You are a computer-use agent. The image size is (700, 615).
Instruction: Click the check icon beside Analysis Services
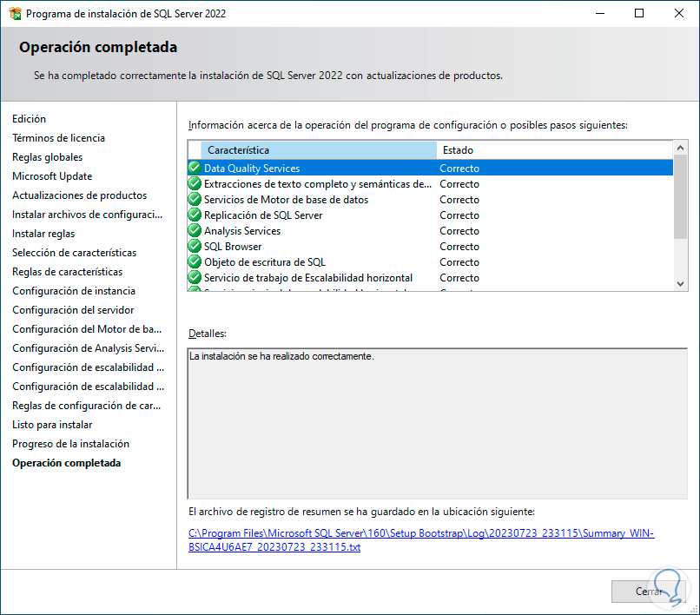(x=195, y=230)
